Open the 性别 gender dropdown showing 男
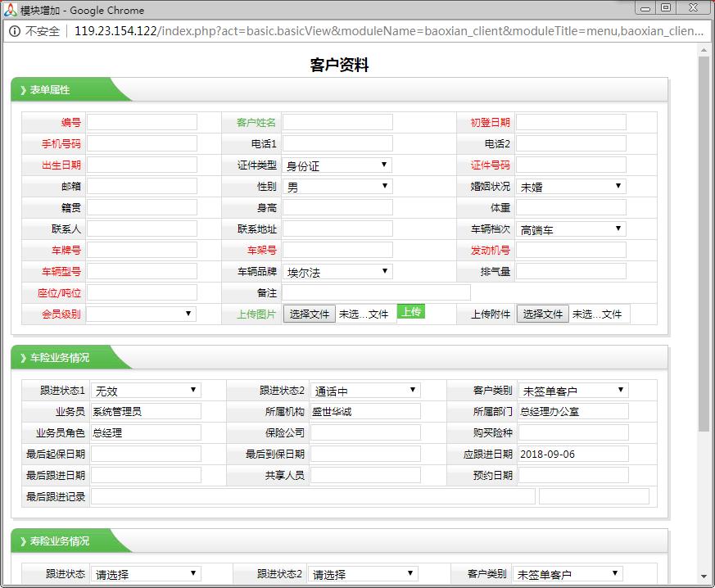 click(338, 186)
